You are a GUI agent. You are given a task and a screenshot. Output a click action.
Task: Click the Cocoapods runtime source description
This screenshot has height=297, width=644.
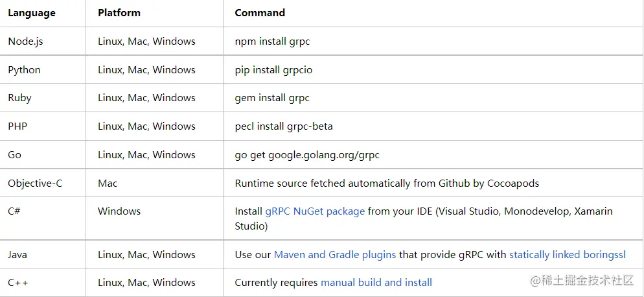click(387, 183)
